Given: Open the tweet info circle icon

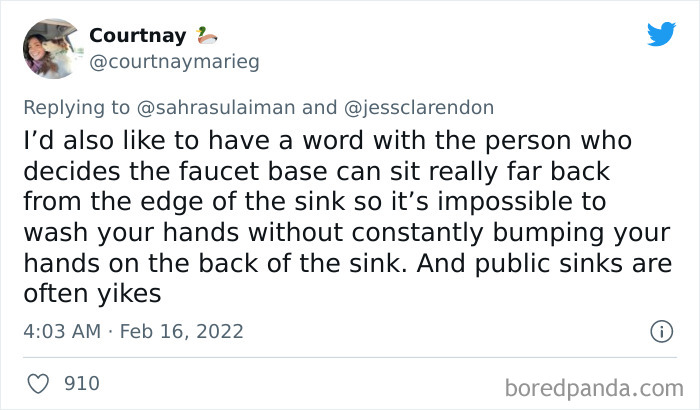Looking at the screenshot, I should coord(660,330).
